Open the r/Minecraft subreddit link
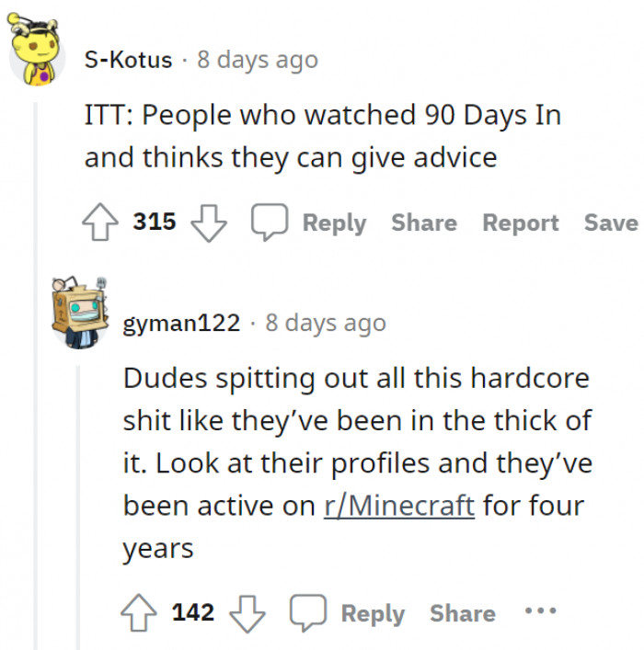This screenshot has height=650, width=644. 399,506
